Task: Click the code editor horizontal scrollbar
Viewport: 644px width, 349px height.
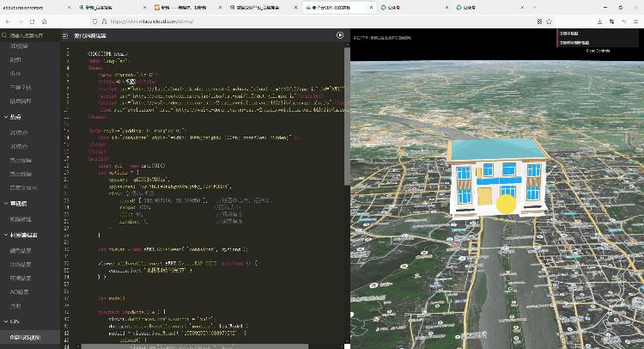Action: tap(195, 346)
